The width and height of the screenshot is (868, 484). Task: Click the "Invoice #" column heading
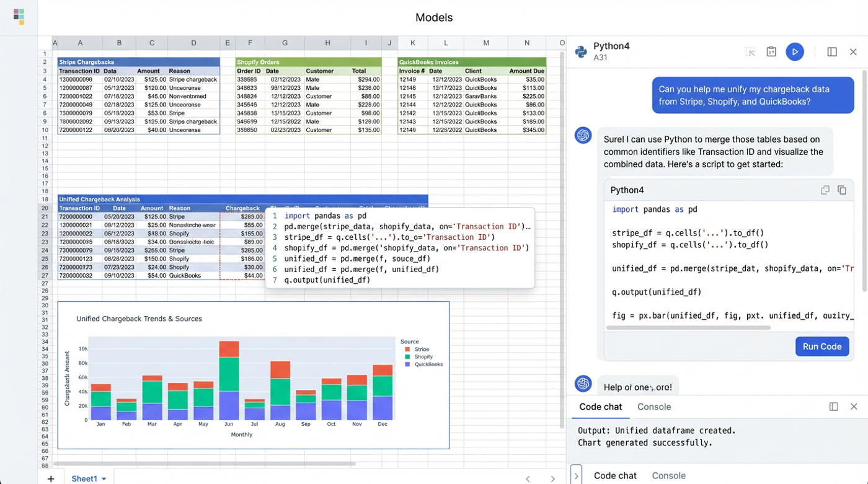[x=412, y=71]
